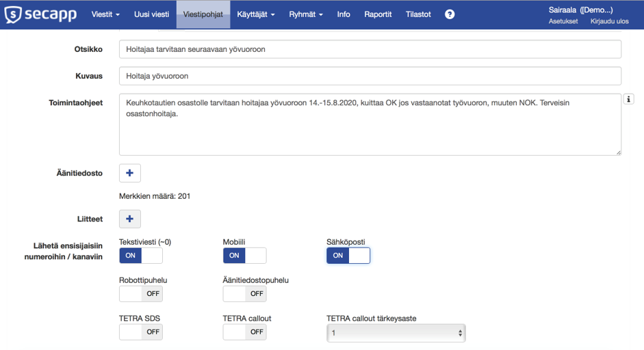Disable the Mobiili channel toggle
The height and width of the screenshot is (350, 644).
pyautogui.click(x=244, y=256)
